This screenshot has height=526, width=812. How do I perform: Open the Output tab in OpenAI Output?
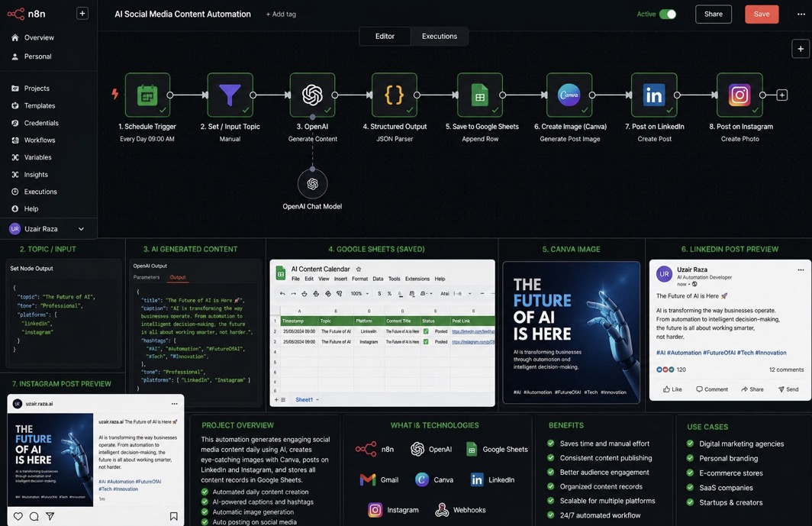tap(178, 277)
